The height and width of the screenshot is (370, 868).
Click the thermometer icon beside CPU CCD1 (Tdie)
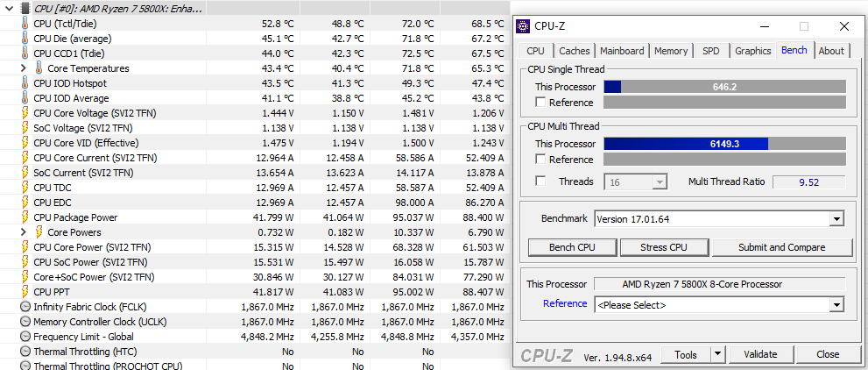point(25,53)
